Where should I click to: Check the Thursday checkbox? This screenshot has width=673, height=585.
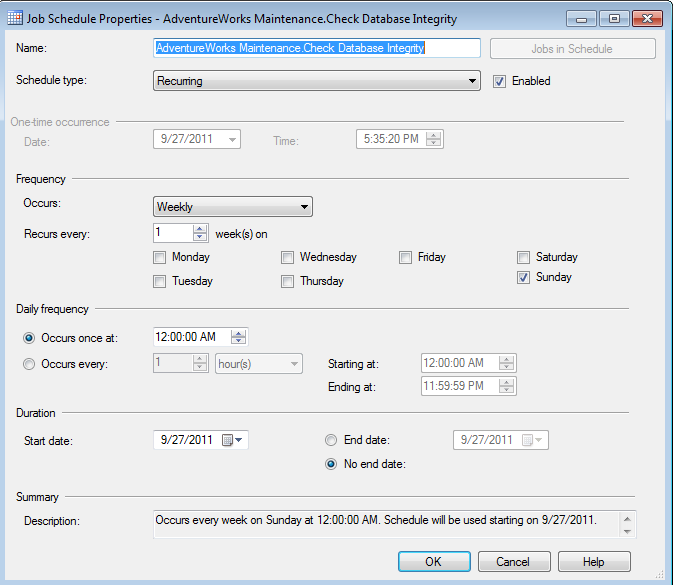287,282
